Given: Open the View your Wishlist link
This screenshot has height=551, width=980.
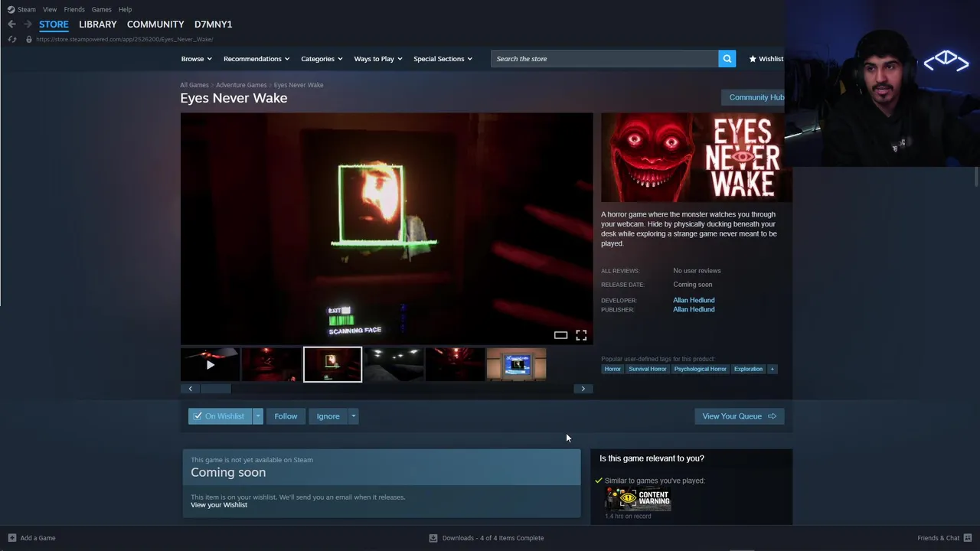Looking at the screenshot, I should (x=219, y=505).
